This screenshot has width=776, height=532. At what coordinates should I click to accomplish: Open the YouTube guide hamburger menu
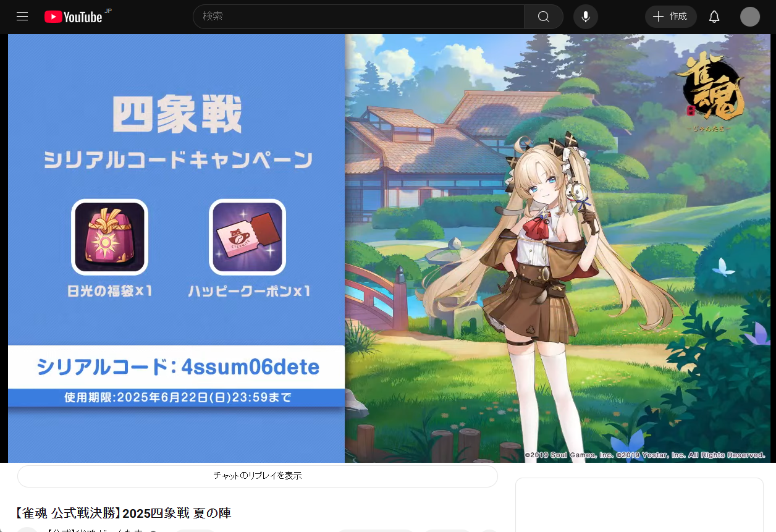click(x=22, y=17)
